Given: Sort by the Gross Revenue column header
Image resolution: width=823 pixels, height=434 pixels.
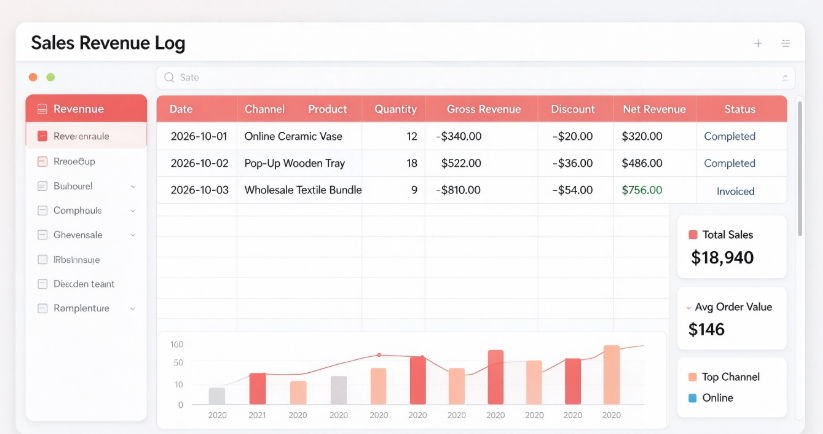Looking at the screenshot, I should [x=484, y=109].
